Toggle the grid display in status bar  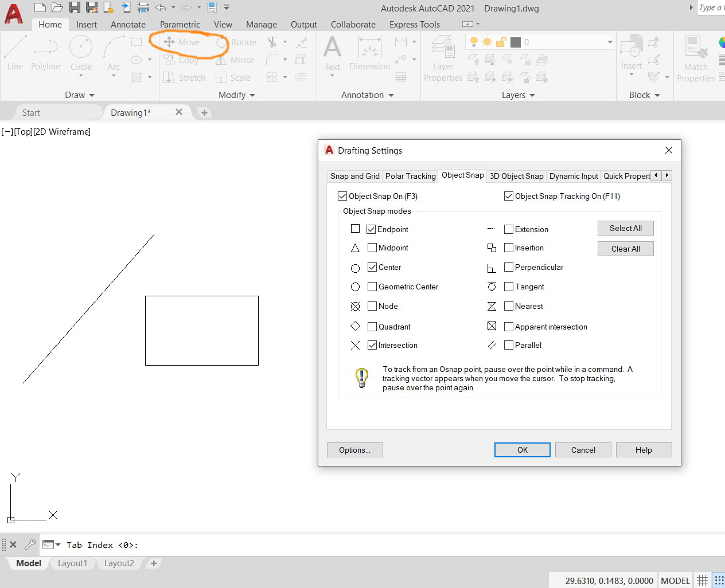tap(703, 581)
